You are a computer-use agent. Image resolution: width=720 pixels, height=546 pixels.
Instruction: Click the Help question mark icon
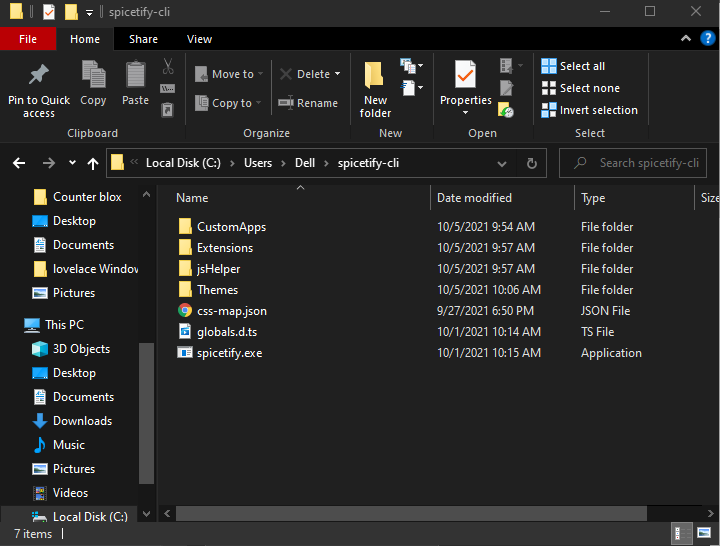(708, 39)
